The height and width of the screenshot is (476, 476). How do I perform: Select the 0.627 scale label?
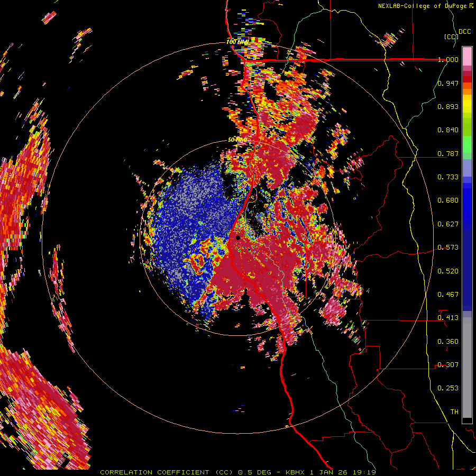[x=448, y=224]
